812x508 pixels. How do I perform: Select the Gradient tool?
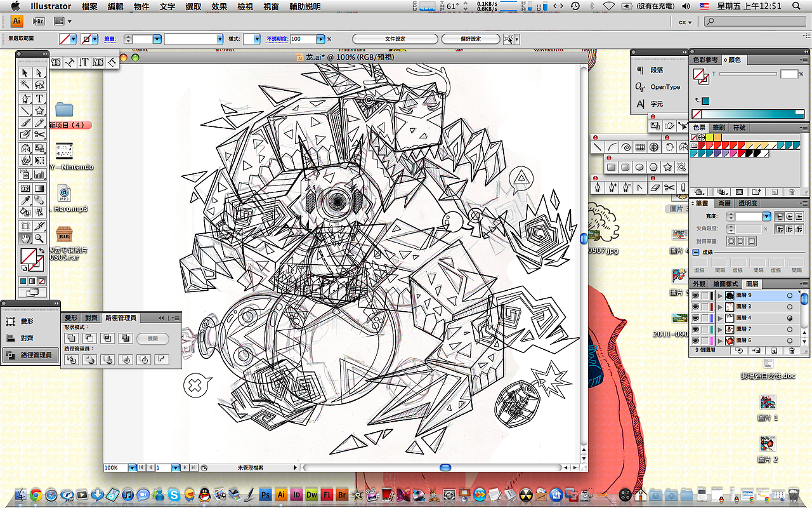pos(39,189)
